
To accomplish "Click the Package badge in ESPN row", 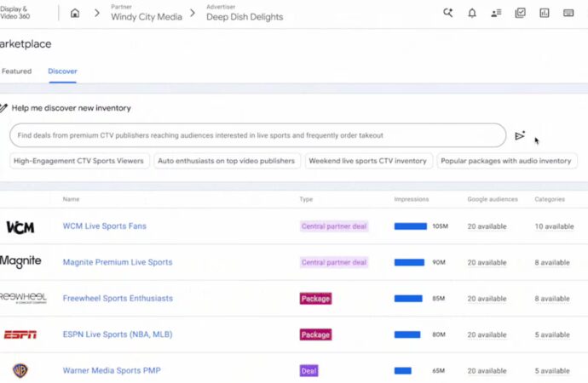I will pyautogui.click(x=316, y=334).
